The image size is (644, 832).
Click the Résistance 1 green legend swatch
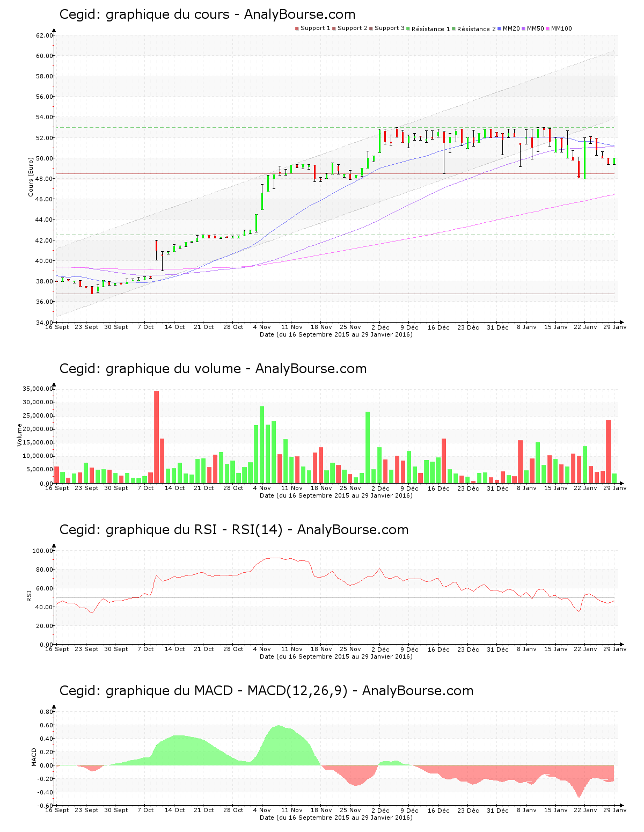(x=408, y=28)
